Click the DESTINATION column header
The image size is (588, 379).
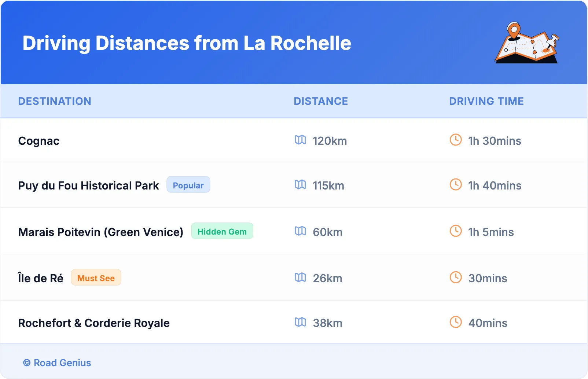pyautogui.click(x=55, y=101)
